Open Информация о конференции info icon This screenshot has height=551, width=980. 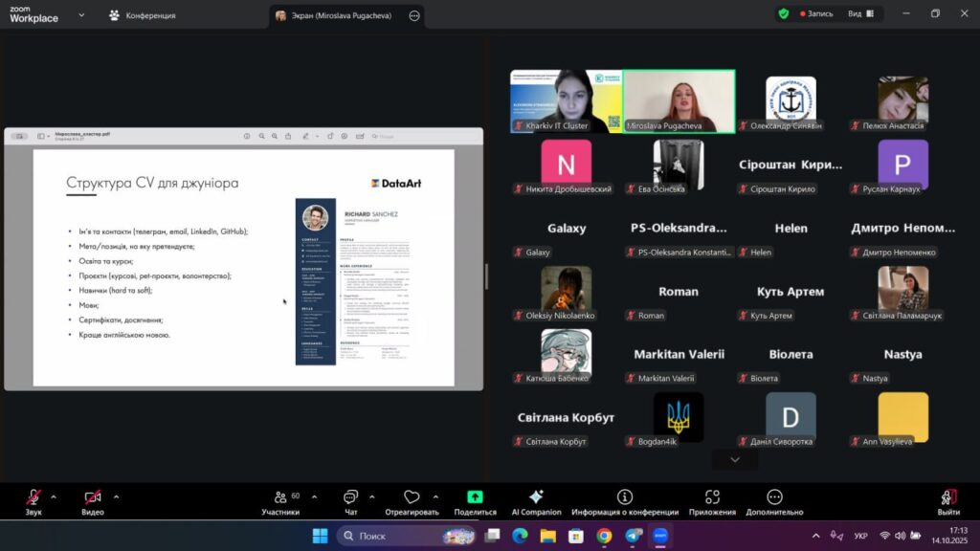(x=625, y=497)
